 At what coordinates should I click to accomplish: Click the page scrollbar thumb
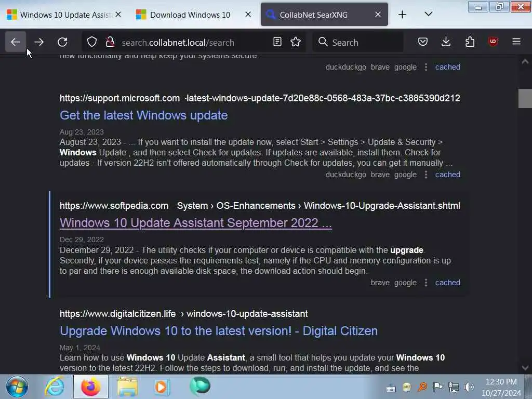click(525, 98)
